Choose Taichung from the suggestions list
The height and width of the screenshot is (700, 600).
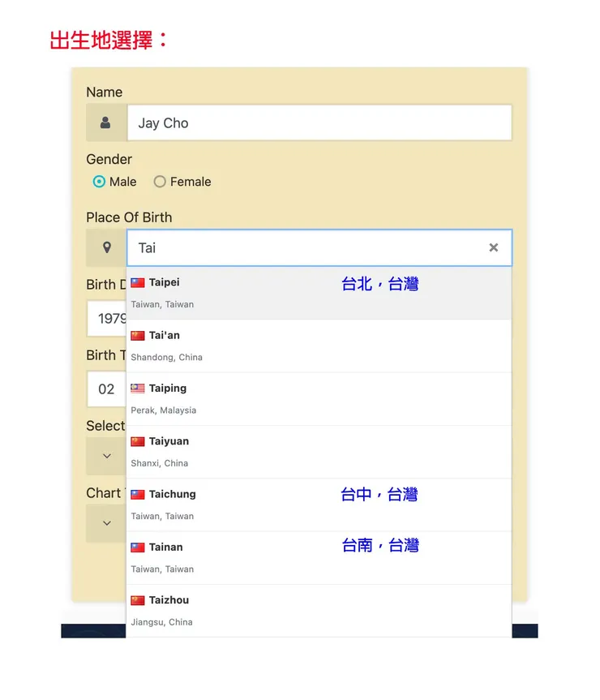click(319, 505)
